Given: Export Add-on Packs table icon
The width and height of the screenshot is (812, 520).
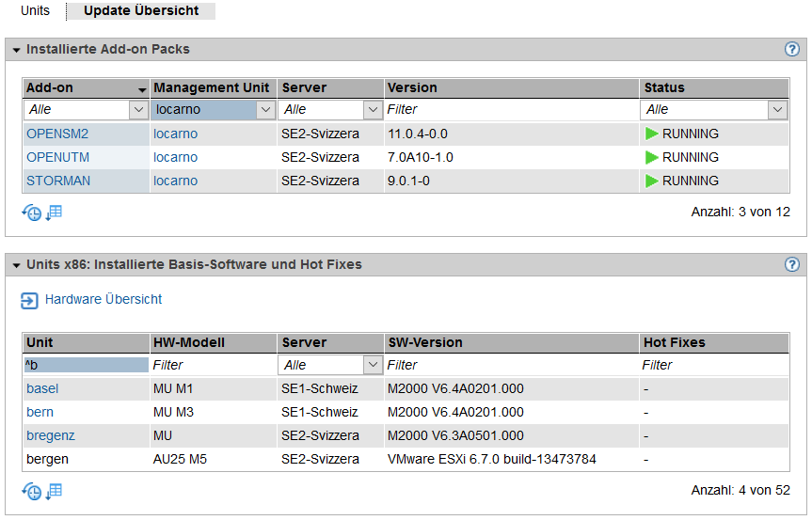Looking at the screenshot, I should click(x=54, y=213).
